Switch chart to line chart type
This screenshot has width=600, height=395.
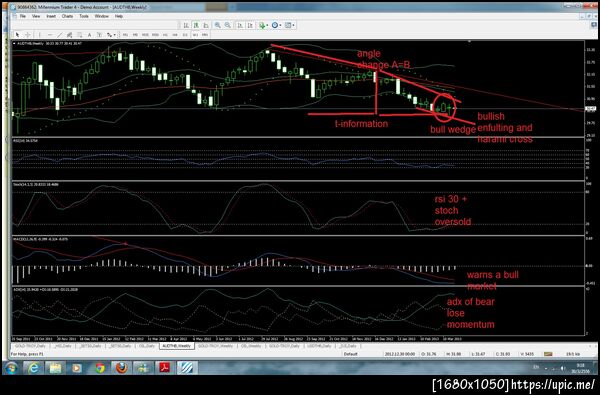click(x=205, y=25)
